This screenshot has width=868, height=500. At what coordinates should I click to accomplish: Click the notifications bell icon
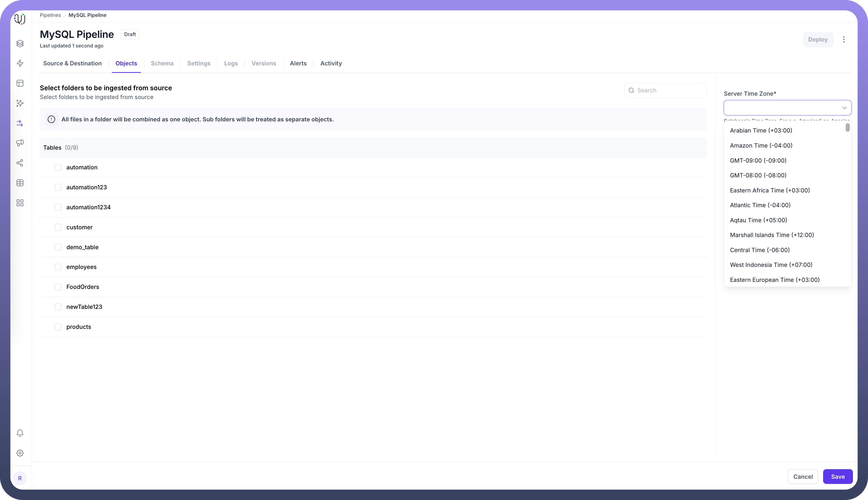(x=20, y=433)
